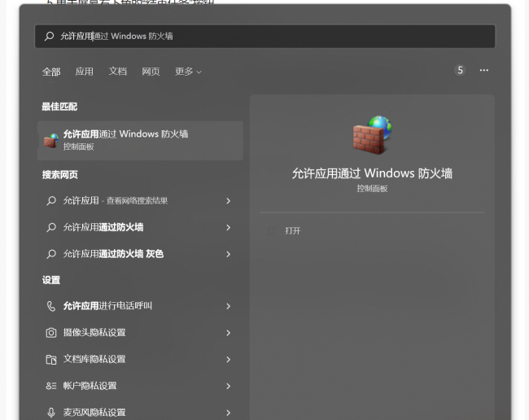Click 打开 in the preview pane
Screen dimensions: 529x420
click(x=292, y=230)
